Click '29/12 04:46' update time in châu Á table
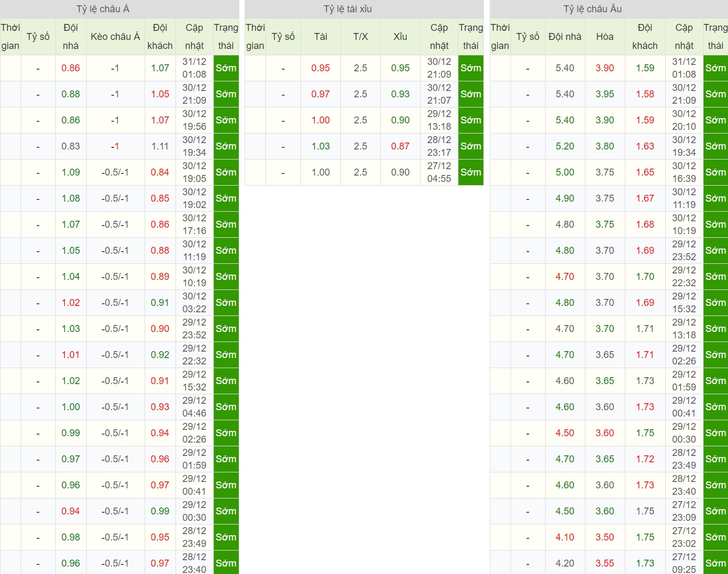 coord(194,407)
